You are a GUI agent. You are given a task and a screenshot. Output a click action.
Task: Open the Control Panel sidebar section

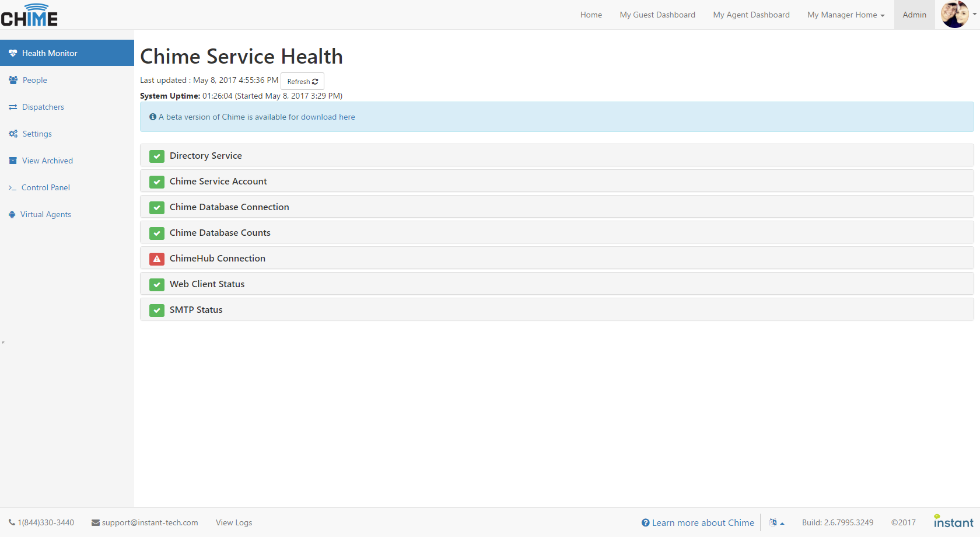tap(67, 187)
